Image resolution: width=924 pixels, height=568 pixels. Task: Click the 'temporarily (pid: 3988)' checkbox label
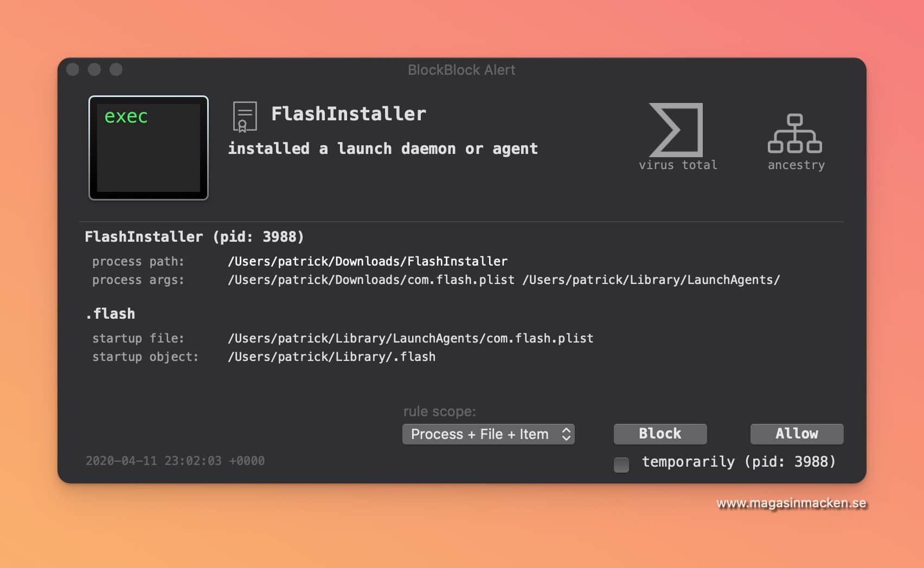coord(739,462)
